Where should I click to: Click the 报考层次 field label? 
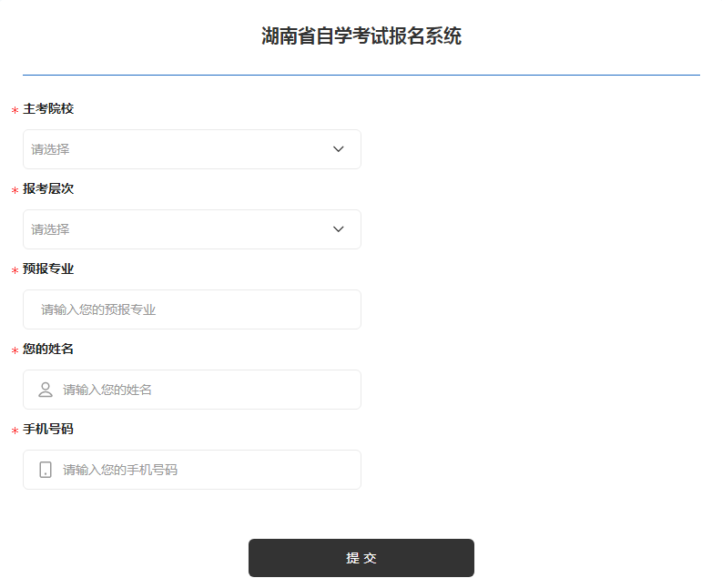click(48, 189)
